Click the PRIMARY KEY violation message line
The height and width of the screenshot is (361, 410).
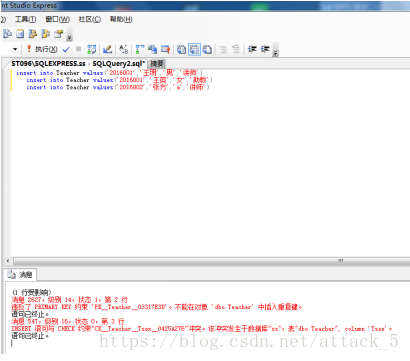[x=157, y=307]
